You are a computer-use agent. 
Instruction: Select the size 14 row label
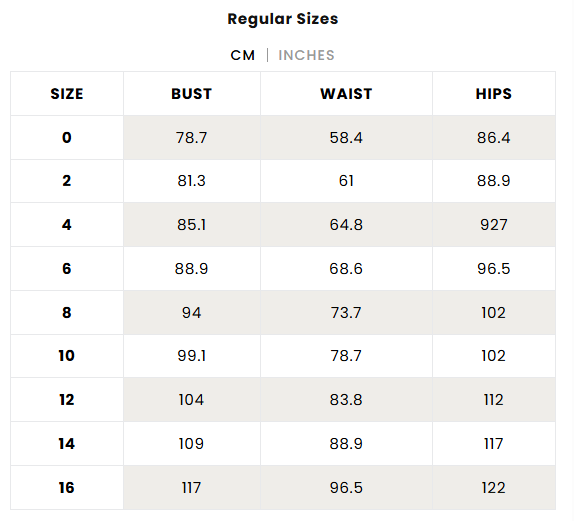(x=67, y=443)
